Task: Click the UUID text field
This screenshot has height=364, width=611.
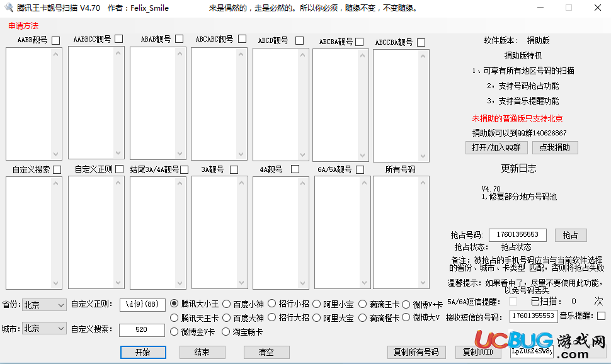Action: click(532, 351)
